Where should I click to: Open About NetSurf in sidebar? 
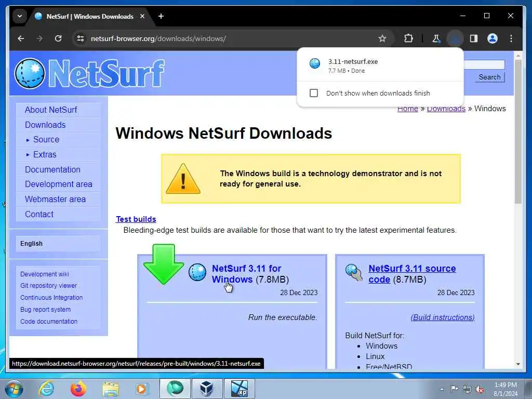point(51,110)
